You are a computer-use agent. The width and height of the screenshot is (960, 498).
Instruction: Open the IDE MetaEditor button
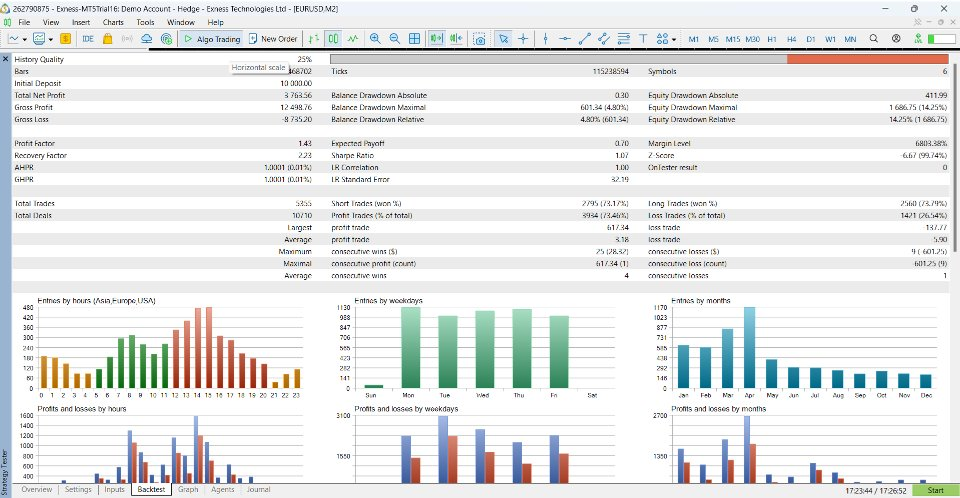[88, 39]
